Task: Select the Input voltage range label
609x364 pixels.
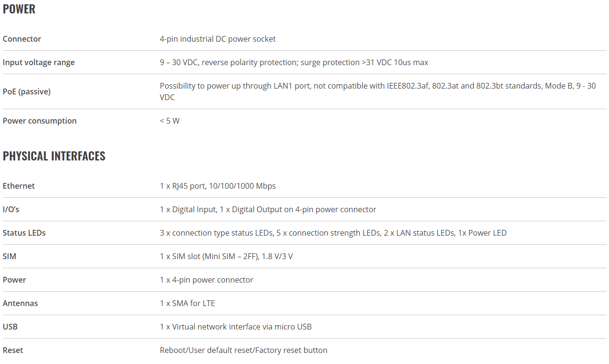Action: click(39, 62)
